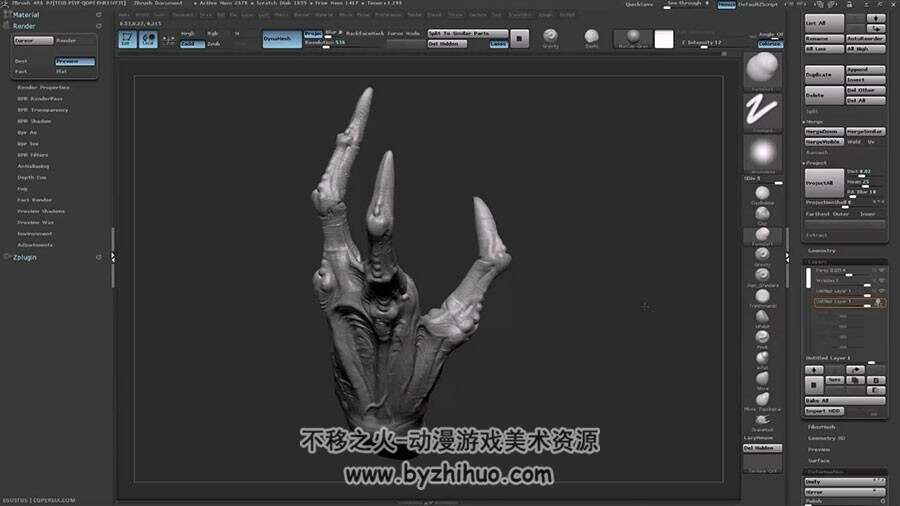Open Depth Cue section
Screen dimensions: 900x506
(32, 177)
